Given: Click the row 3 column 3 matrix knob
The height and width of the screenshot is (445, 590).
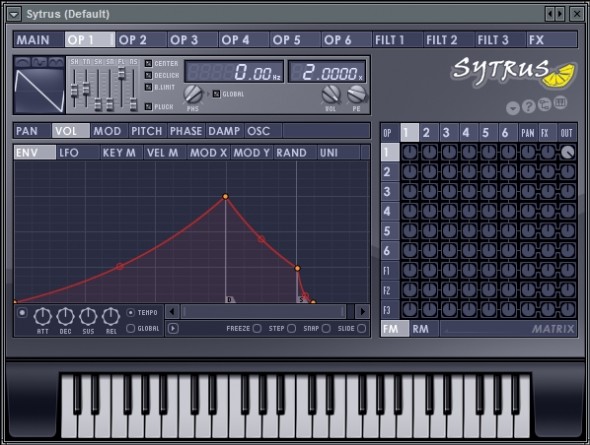Looking at the screenshot, I should click(x=449, y=191).
